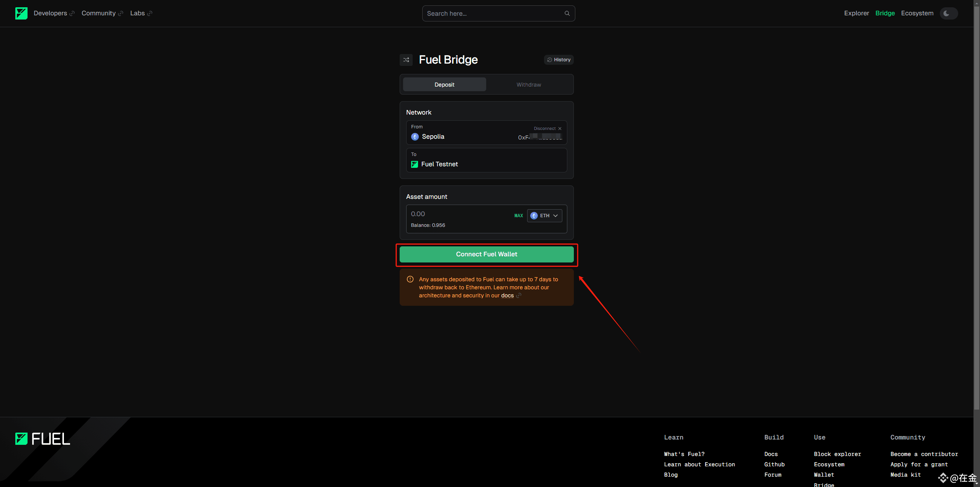This screenshot has width=980, height=487.
Task: Select the Deposit tab
Action: point(444,85)
